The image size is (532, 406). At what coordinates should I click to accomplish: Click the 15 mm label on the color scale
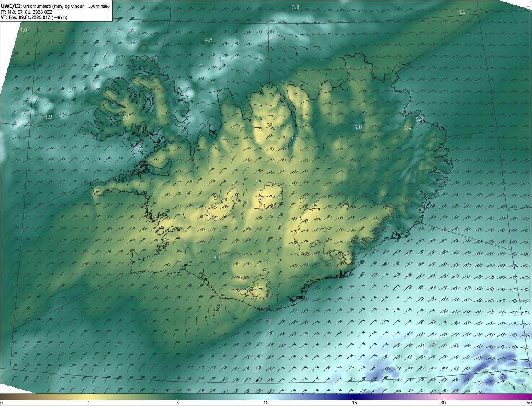355,403
